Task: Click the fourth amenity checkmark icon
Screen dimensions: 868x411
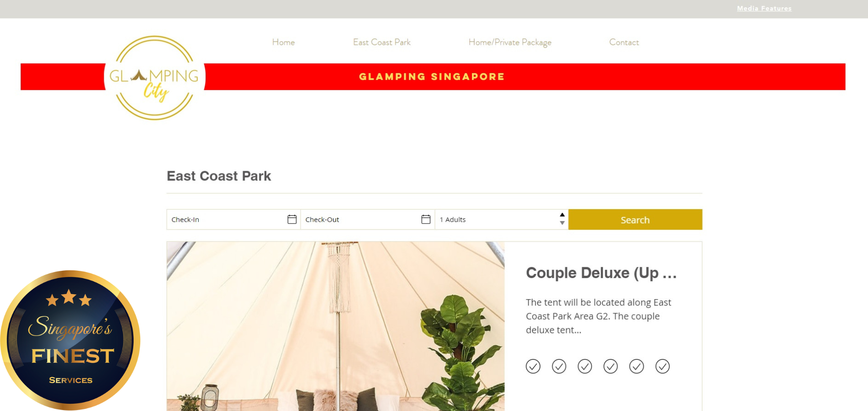Action: point(611,366)
